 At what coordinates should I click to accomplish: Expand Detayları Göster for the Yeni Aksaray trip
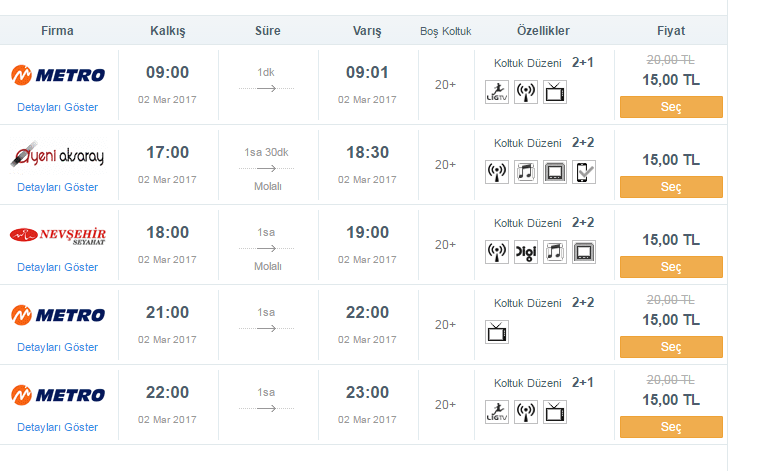(x=58, y=187)
